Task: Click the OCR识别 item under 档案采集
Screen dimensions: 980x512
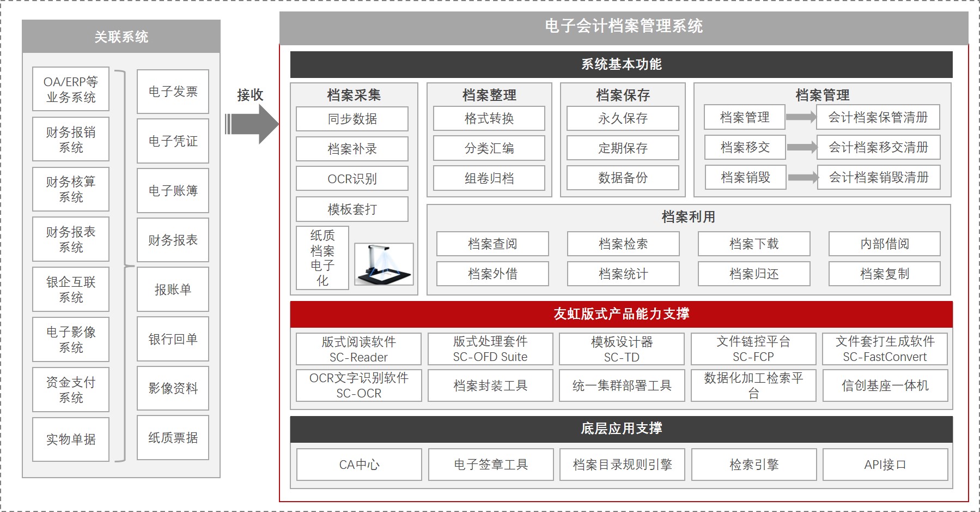Action: (351, 178)
